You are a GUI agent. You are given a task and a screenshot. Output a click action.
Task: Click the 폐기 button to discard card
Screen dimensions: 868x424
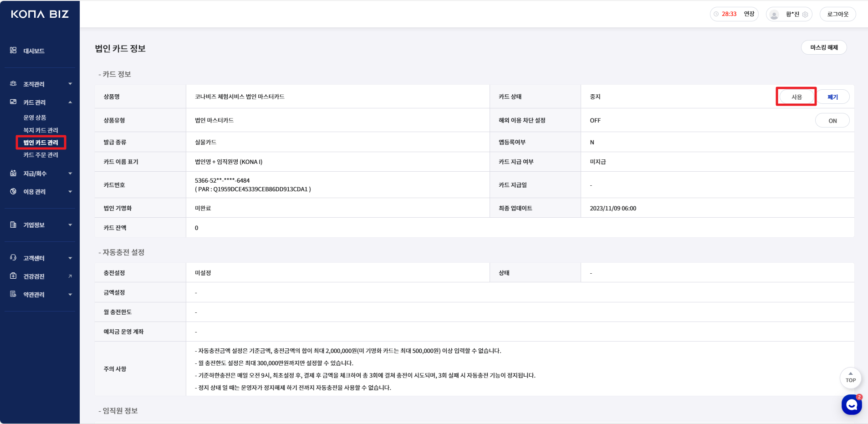pyautogui.click(x=832, y=97)
